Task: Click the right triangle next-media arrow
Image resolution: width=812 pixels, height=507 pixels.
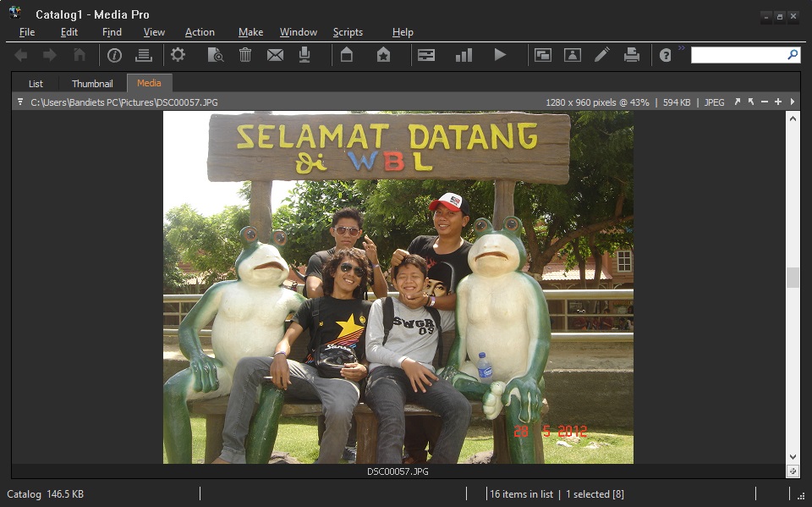Action: (x=793, y=102)
